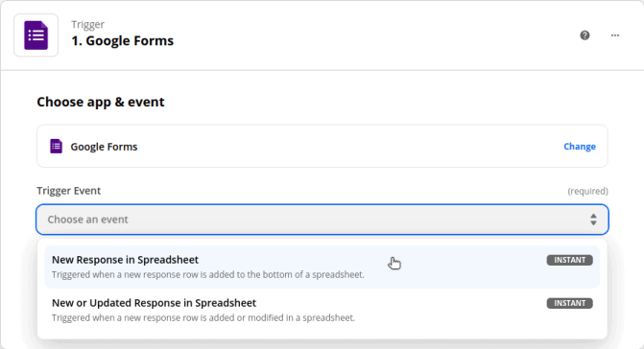This screenshot has width=644, height=349.
Task: Click the Change app link
Action: click(579, 147)
